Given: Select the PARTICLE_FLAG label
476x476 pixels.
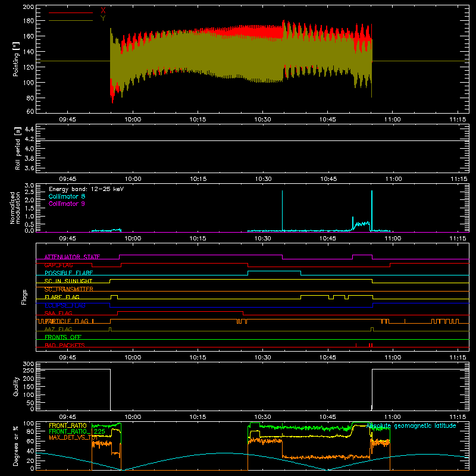Looking at the screenshot, I should pyautogui.click(x=67, y=321).
